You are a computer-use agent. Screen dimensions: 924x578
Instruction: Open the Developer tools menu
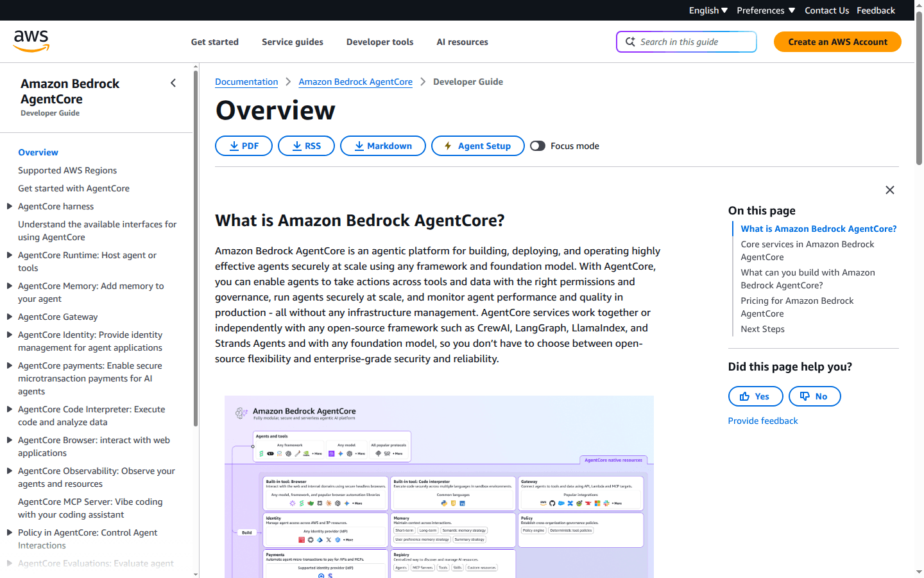(380, 42)
